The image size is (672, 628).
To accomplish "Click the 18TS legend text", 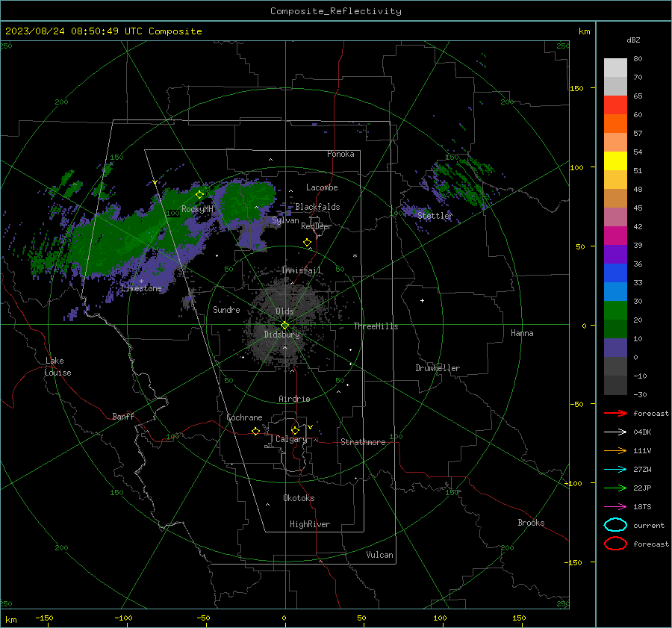I will pyautogui.click(x=642, y=507).
